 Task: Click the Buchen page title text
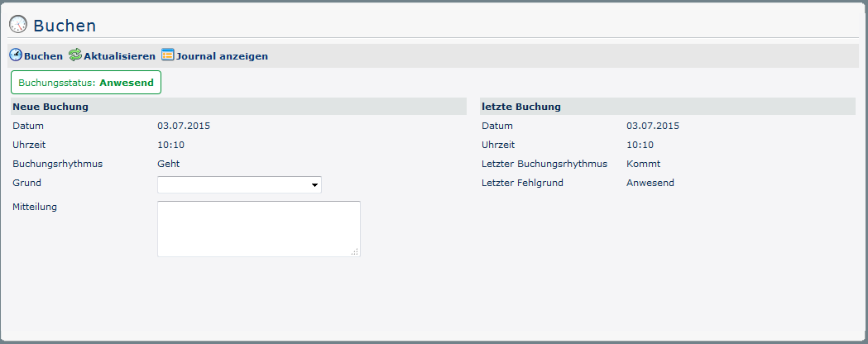[x=65, y=26]
